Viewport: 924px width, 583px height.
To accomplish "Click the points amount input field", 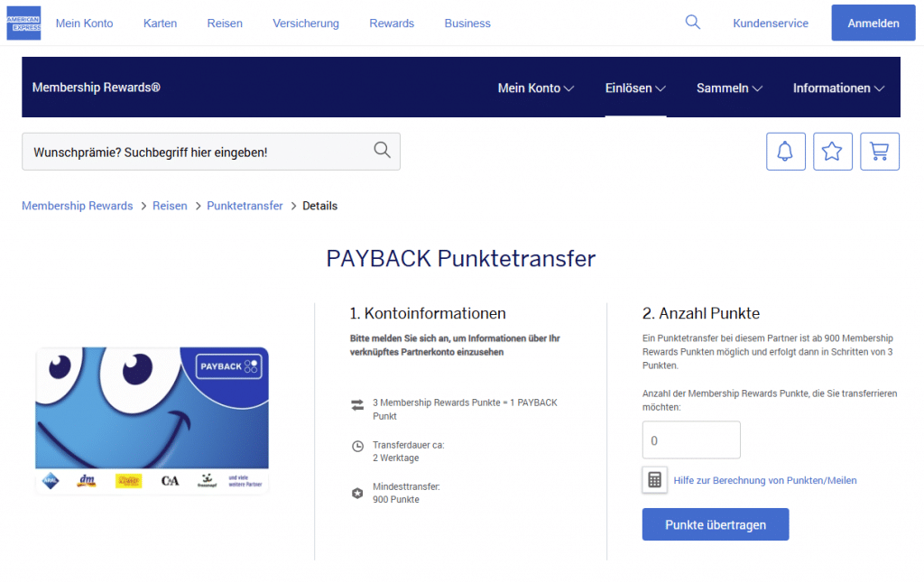I will click(690, 440).
